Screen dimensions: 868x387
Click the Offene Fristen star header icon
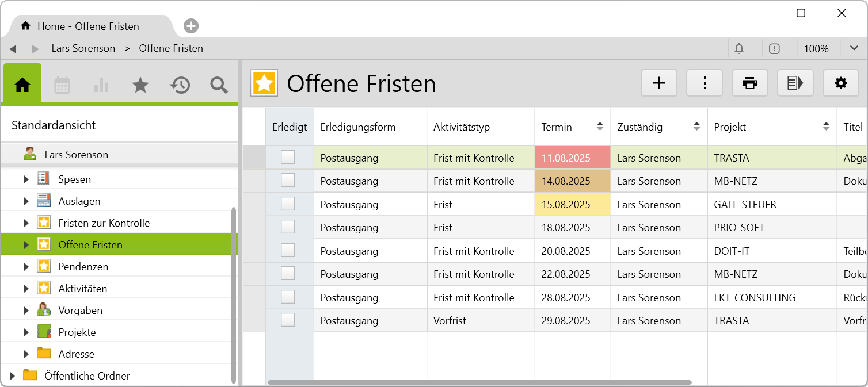264,83
